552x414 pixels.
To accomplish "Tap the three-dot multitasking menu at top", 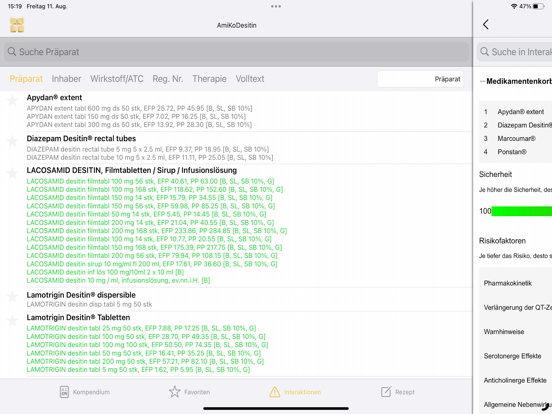I will (x=276, y=6).
